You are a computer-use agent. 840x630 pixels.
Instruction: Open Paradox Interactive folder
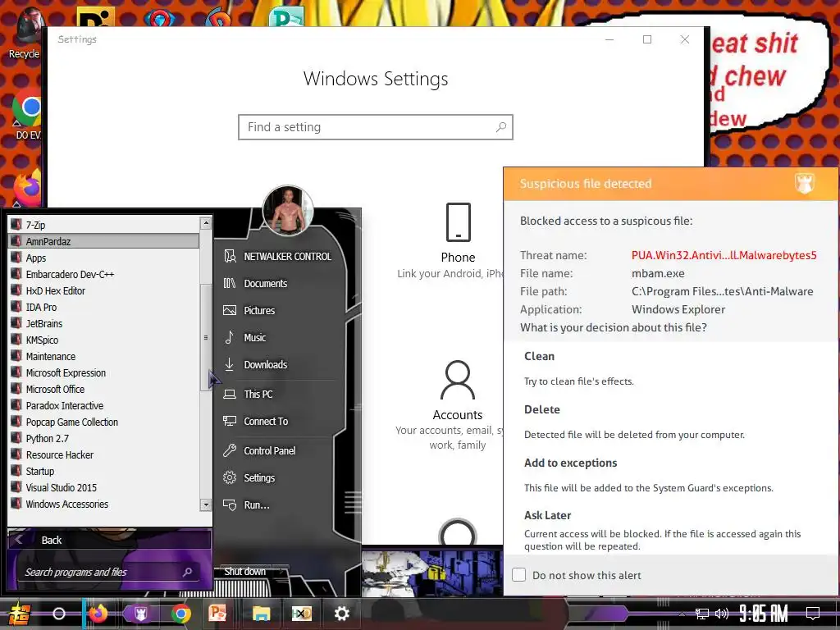[x=103, y=405]
